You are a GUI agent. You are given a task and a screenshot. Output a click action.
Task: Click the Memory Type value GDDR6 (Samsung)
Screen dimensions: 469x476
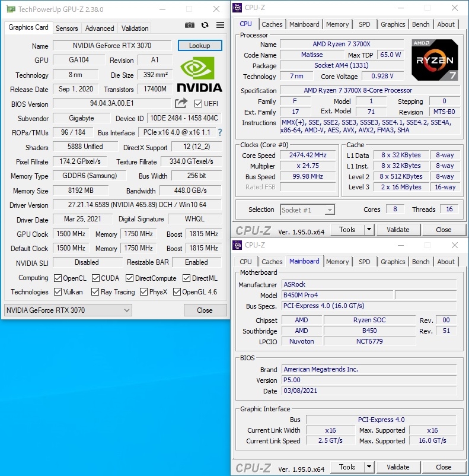point(90,176)
